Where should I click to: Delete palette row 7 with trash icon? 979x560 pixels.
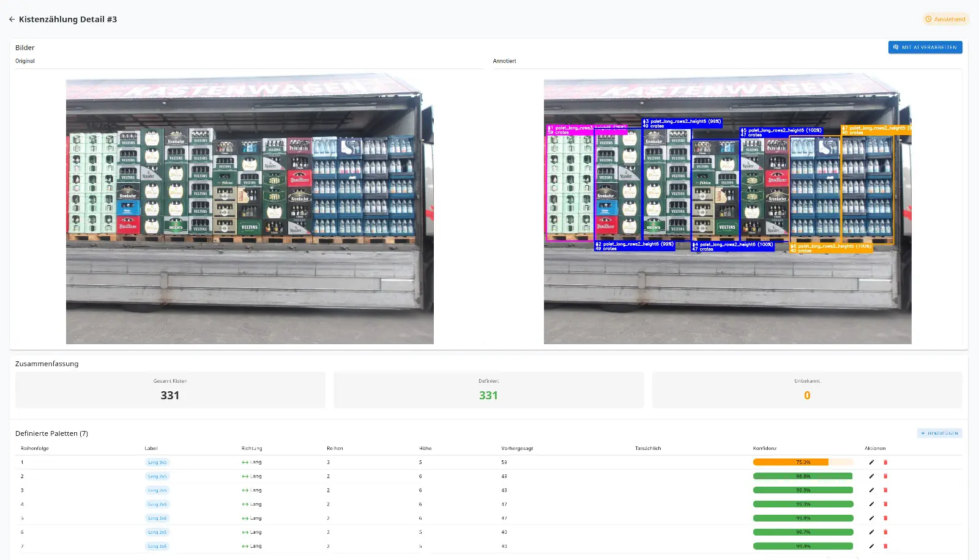coord(885,546)
